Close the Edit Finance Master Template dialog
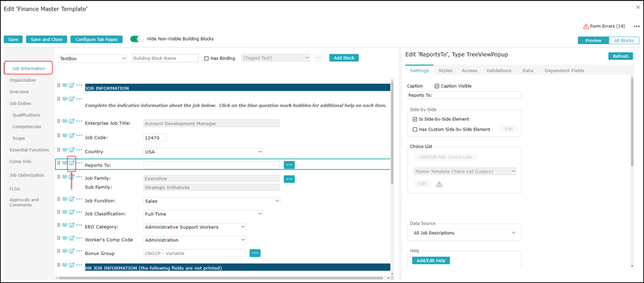Image resolution: width=644 pixels, height=283 pixels. pyautogui.click(x=638, y=7)
